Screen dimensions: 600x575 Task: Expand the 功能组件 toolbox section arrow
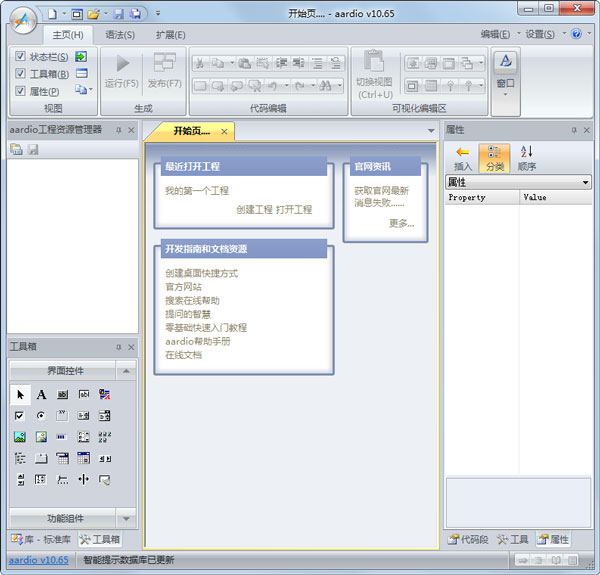click(x=125, y=517)
